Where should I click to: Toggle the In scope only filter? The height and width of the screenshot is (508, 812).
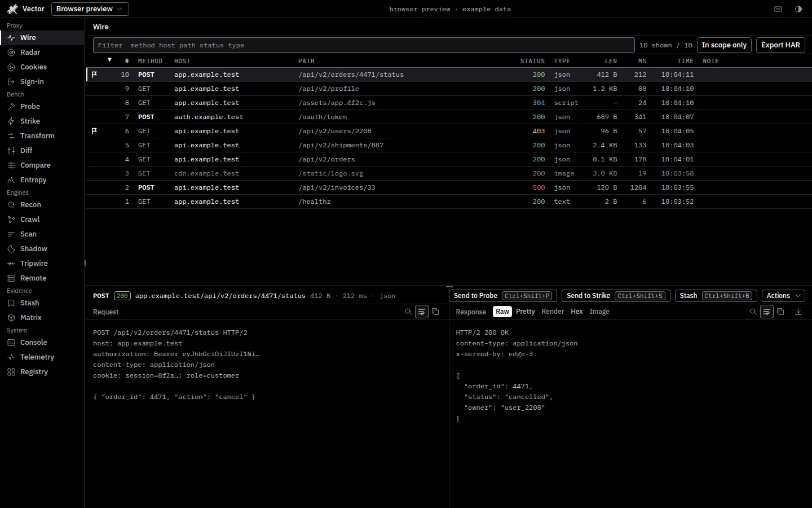724,45
